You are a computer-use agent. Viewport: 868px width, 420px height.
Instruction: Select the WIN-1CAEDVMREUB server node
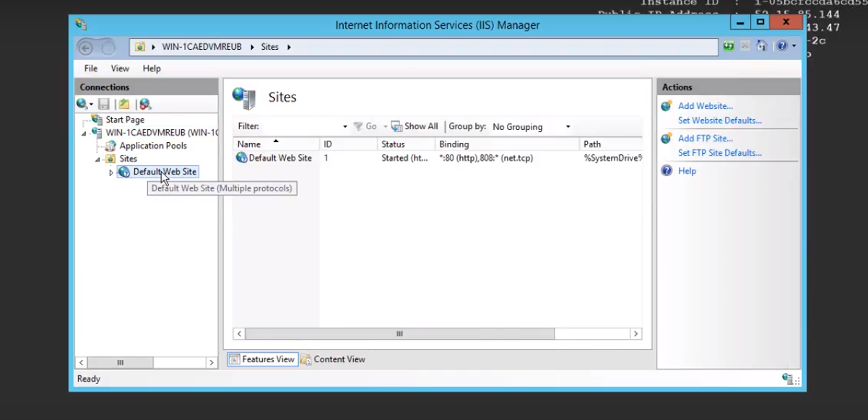point(162,133)
